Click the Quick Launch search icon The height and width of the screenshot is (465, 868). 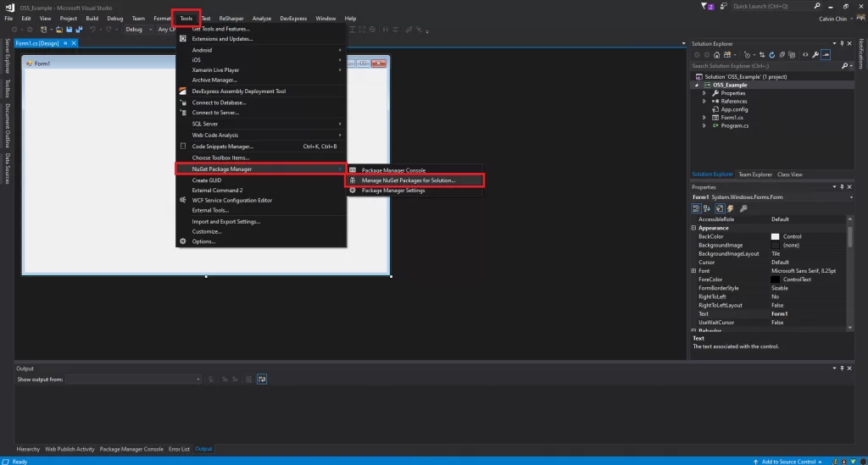point(817,6)
